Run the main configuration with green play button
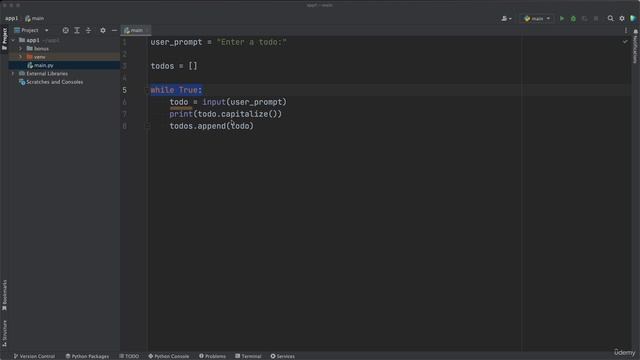This screenshot has height=360, width=640. (x=562, y=18)
